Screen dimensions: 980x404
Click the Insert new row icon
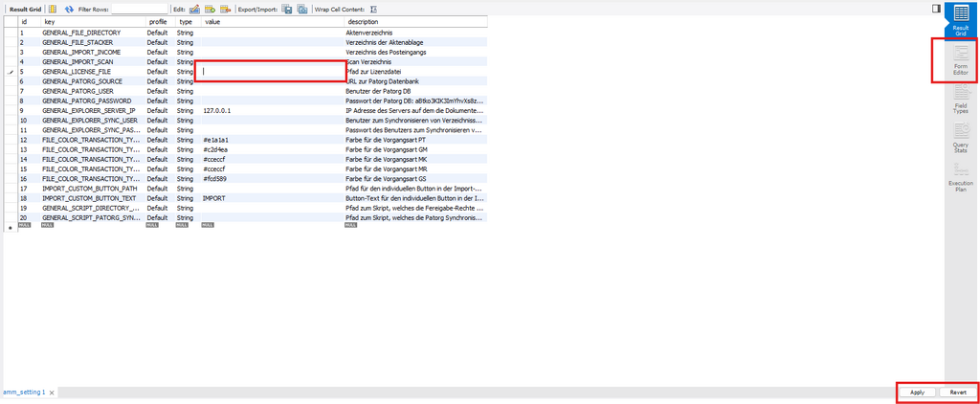(209, 9)
